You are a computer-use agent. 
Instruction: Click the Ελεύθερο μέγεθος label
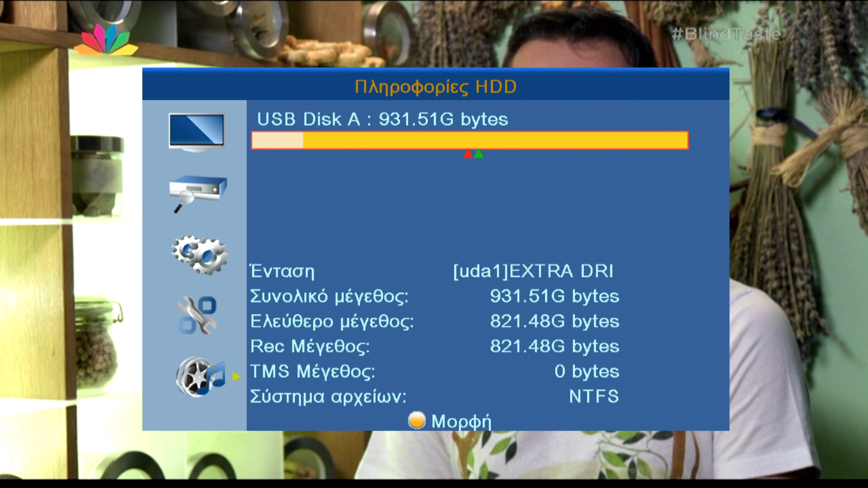point(332,321)
